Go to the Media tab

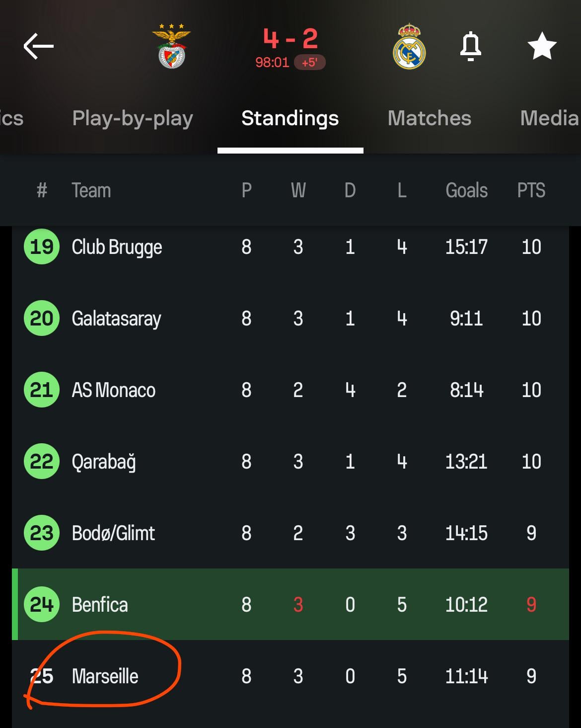(x=549, y=118)
